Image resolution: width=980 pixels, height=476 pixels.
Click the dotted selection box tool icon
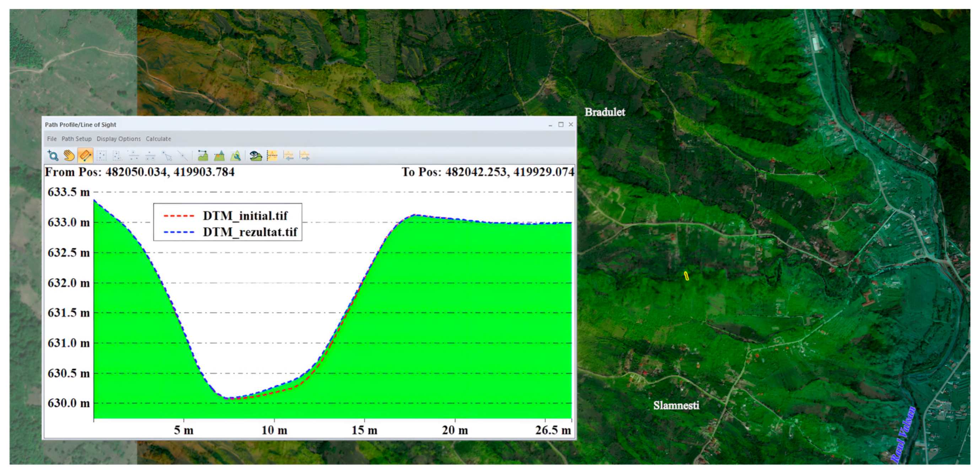101,156
